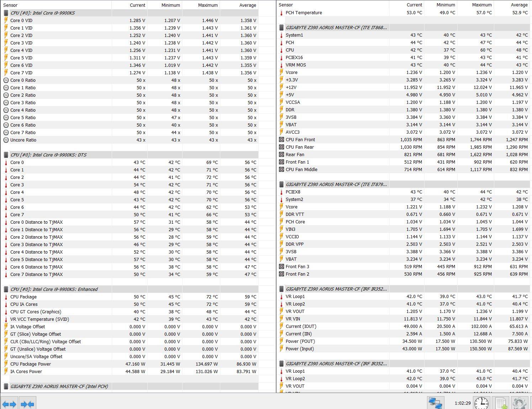Click the expand layout blue arrows button
The height and width of the screenshot is (409, 532).
(x=9, y=404)
